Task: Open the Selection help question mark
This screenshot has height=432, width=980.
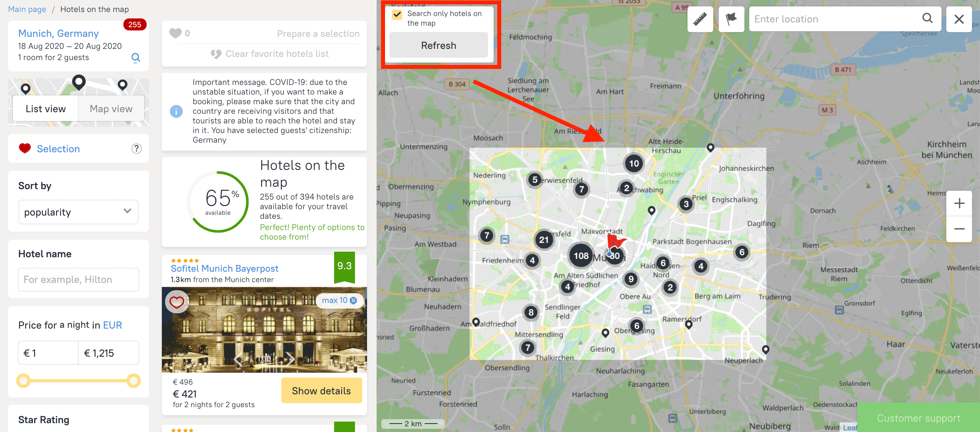Action: [x=137, y=149]
